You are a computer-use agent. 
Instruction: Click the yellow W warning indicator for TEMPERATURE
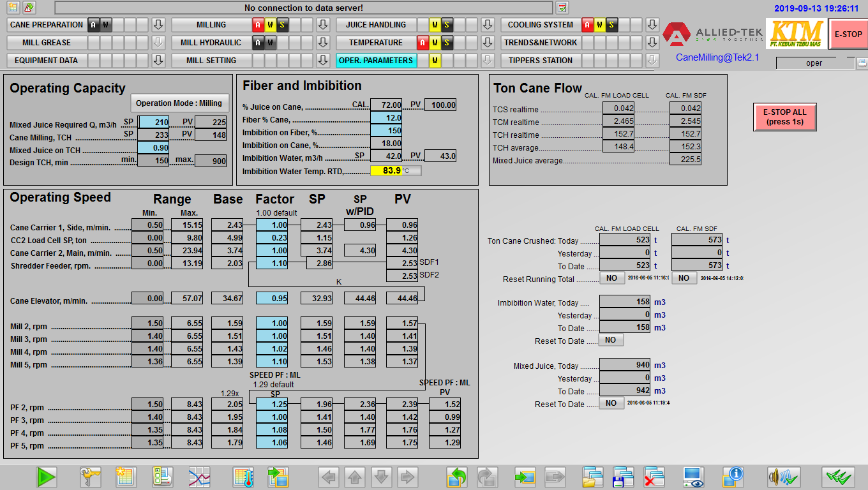pyautogui.click(x=435, y=43)
